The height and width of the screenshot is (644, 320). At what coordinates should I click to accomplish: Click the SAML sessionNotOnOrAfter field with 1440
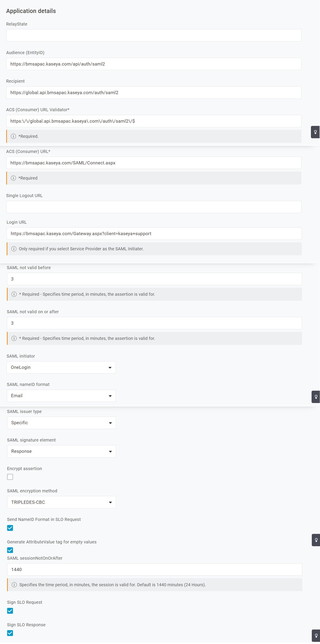coord(155,570)
